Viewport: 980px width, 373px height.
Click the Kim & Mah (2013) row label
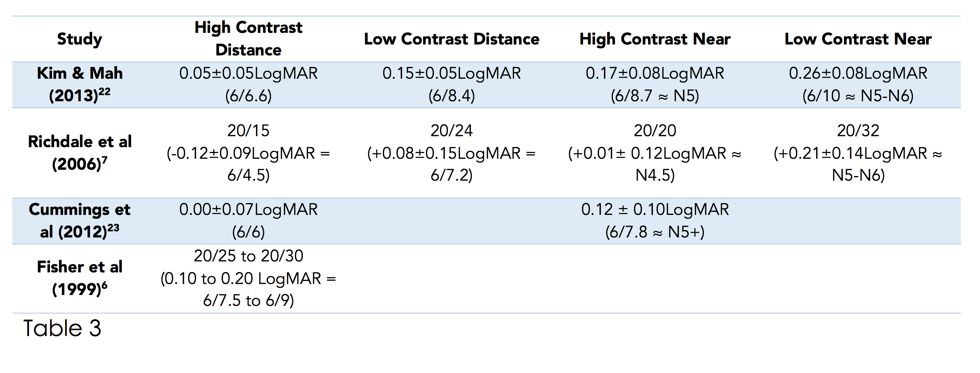pyautogui.click(x=79, y=84)
